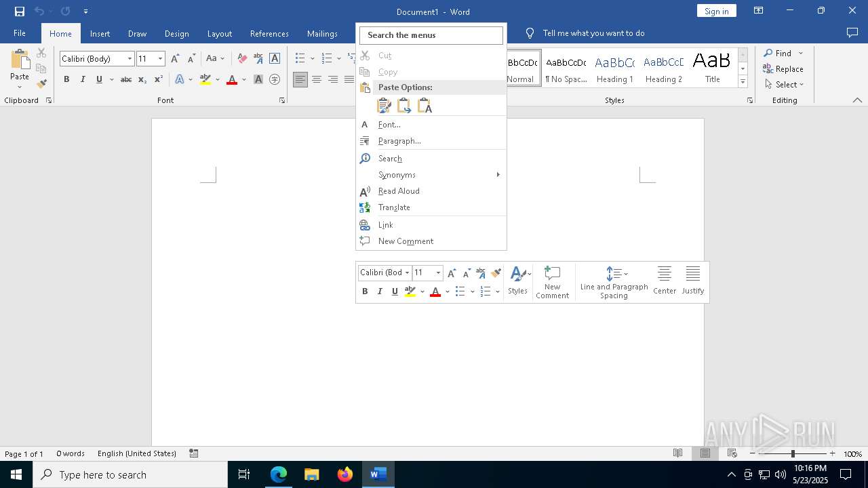Screen dimensions: 868x488
Task: Collapse the ribbon with the chevron
Action: click(x=857, y=100)
